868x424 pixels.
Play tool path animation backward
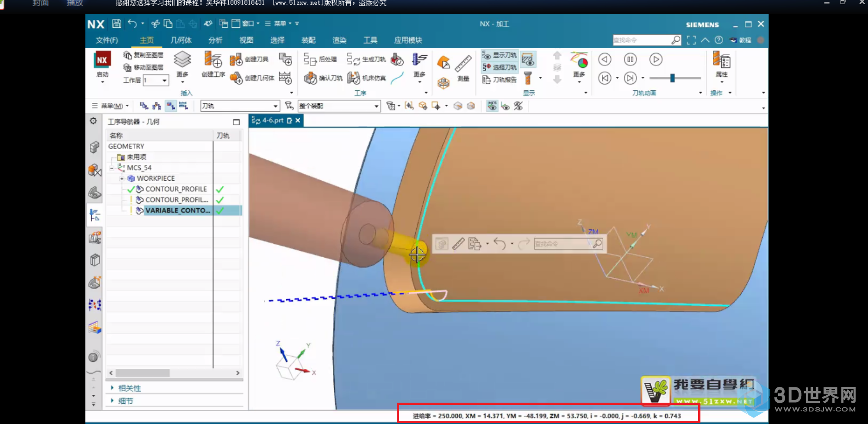pyautogui.click(x=605, y=59)
